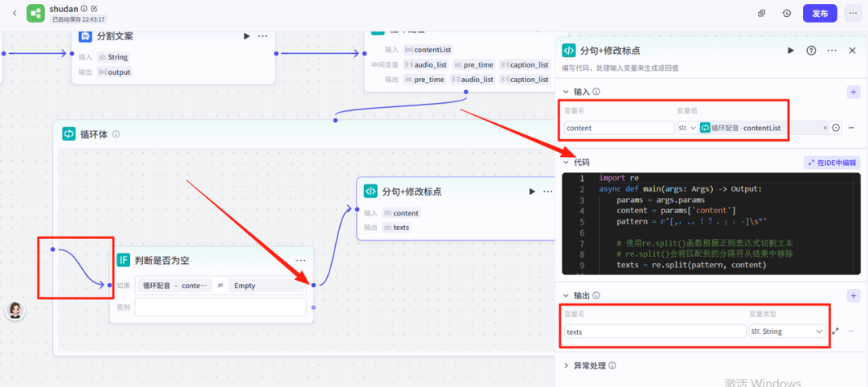Publish the workflow with 发布 button
This screenshot has width=868, height=387.
[820, 14]
